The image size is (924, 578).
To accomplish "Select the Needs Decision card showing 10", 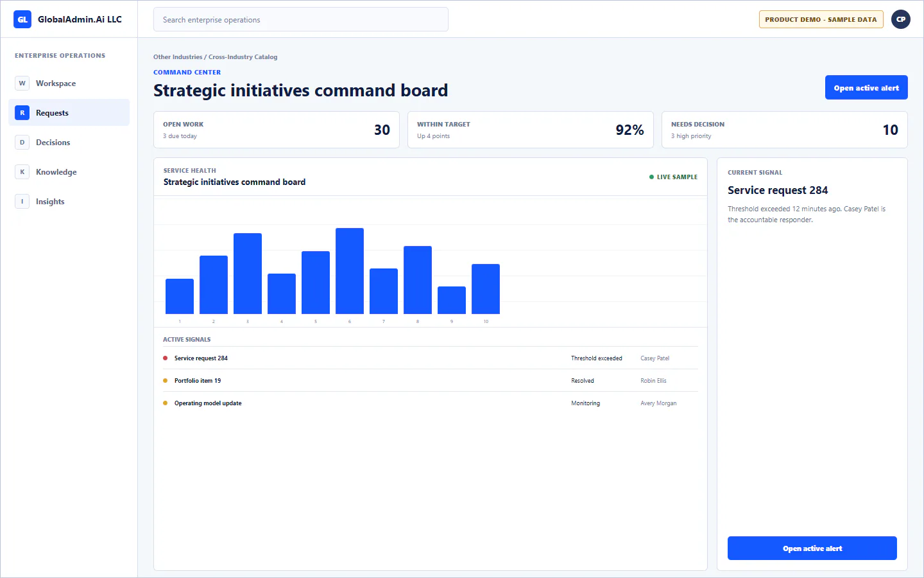I will click(x=785, y=130).
